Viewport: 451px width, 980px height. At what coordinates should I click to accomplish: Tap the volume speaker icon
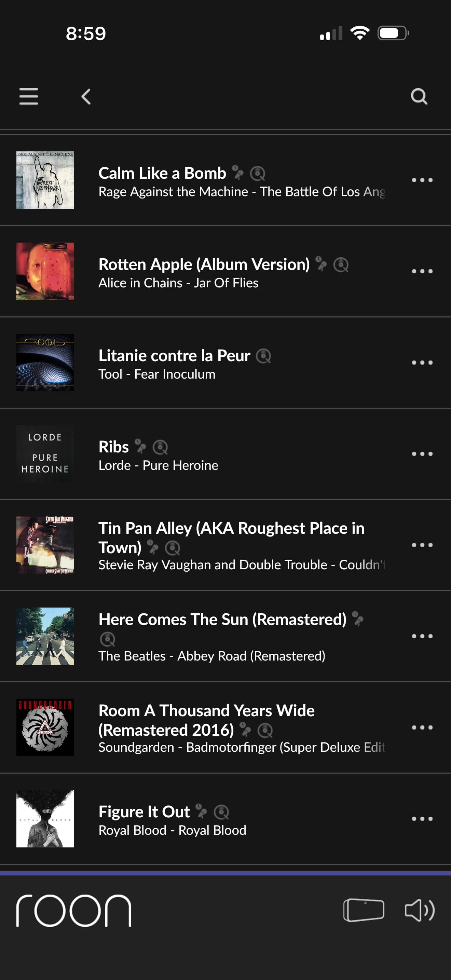pos(419,910)
